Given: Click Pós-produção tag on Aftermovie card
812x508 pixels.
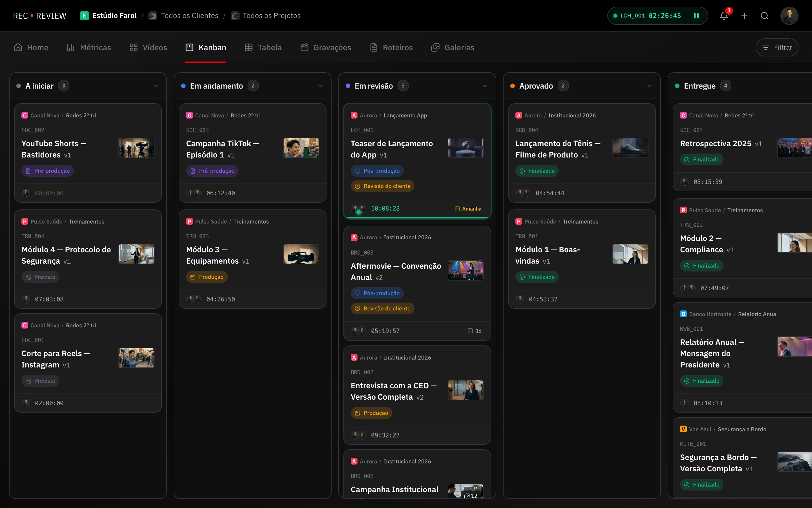Looking at the screenshot, I should pyautogui.click(x=377, y=293).
